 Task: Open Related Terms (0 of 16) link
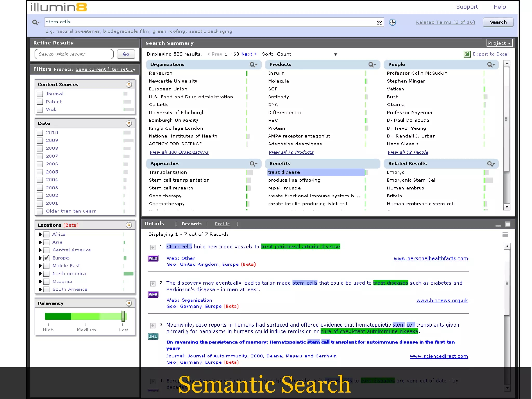445,22
